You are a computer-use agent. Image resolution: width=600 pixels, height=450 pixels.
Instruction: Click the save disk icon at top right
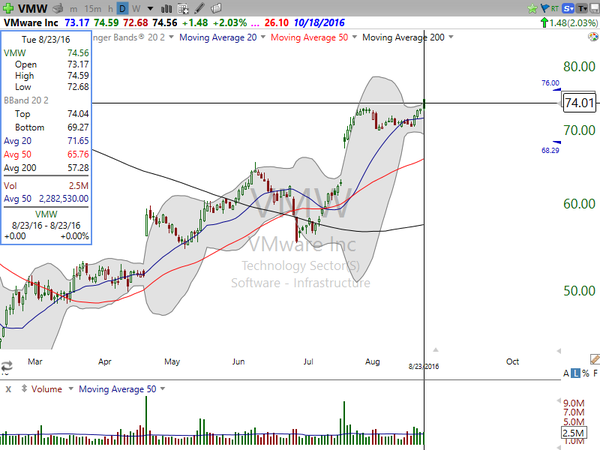(x=595, y=8)
